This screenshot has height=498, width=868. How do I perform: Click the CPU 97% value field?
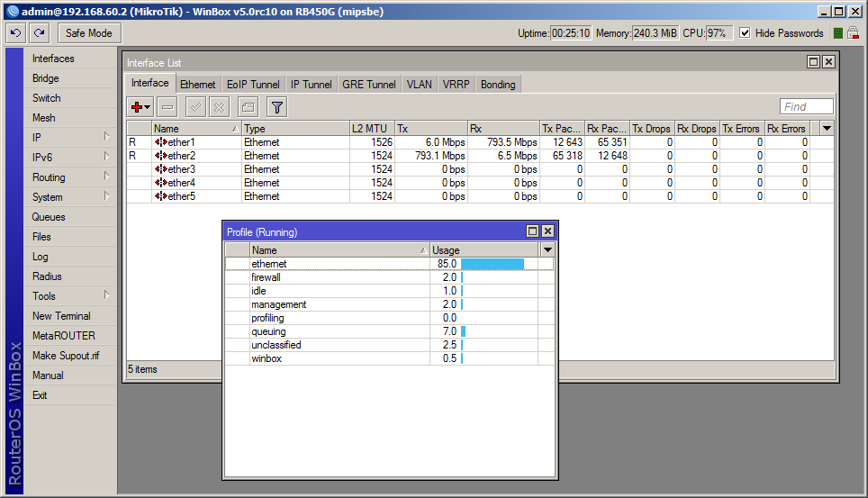click(x=719, y=33)
